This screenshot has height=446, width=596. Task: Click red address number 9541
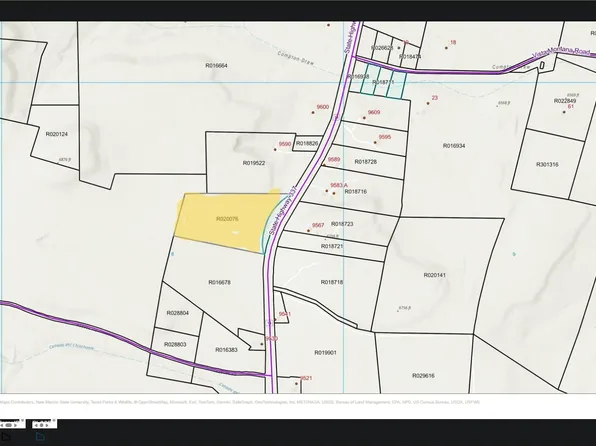(x=285, y=314)
